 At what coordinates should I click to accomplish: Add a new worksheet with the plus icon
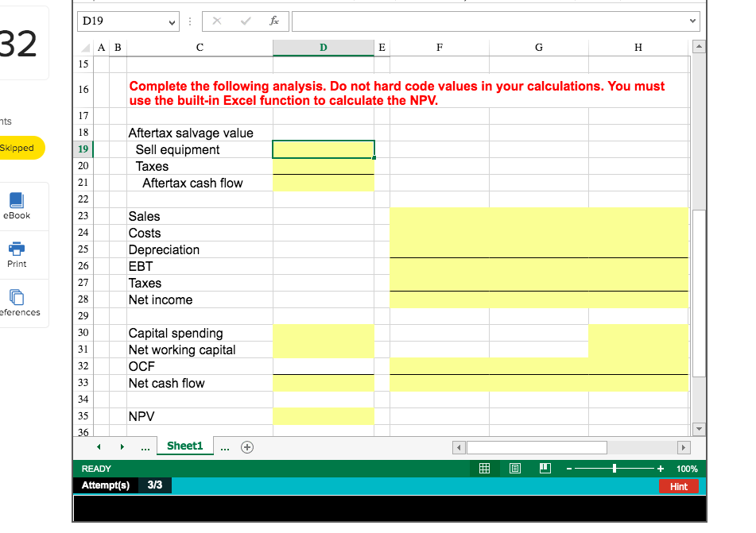tap(246, 447)
